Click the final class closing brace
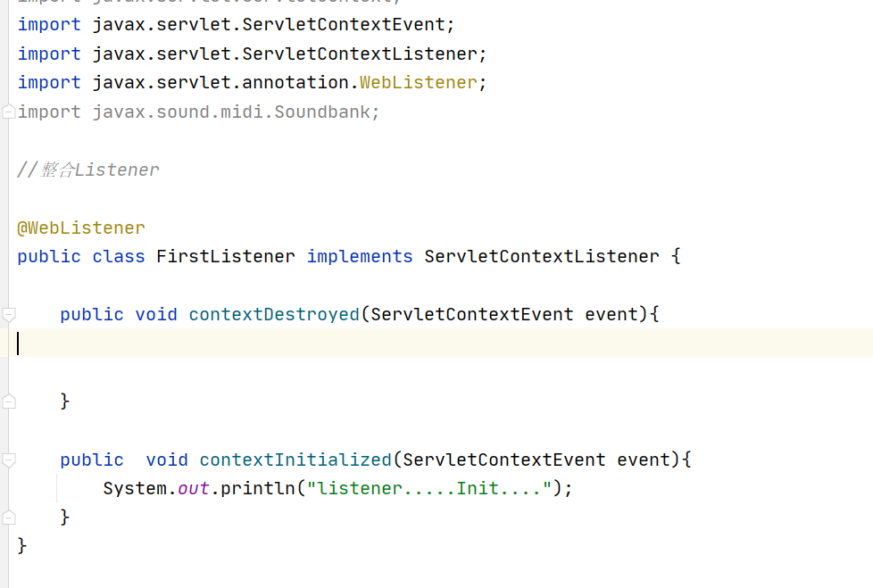The height and width of the screenshot is (588, 873). (x=21, y=546)
